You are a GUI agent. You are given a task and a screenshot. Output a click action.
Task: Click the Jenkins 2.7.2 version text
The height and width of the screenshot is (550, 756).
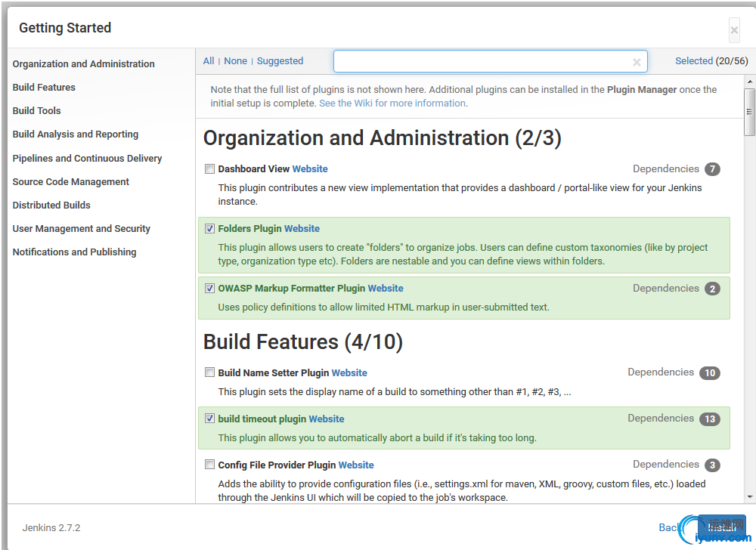click(51, 528)
